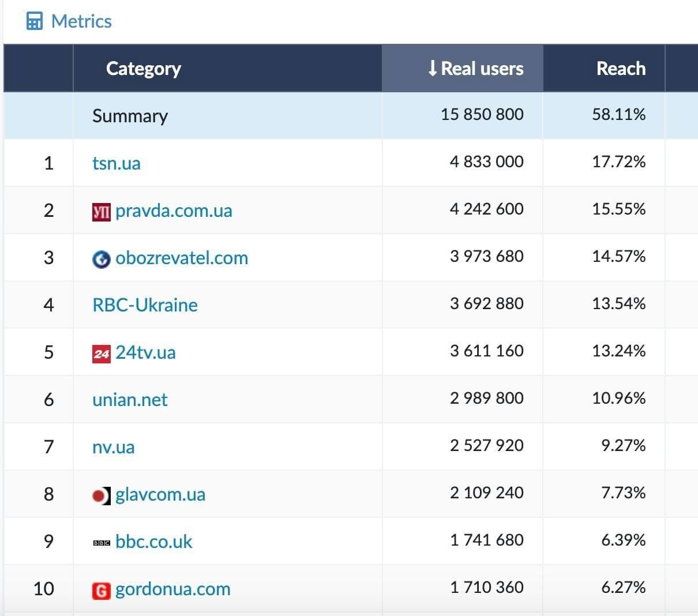Click the glavcom.ua red dot icon
Image resolution: width=698 pixels, height=616 pixels.
coord(101,495)
